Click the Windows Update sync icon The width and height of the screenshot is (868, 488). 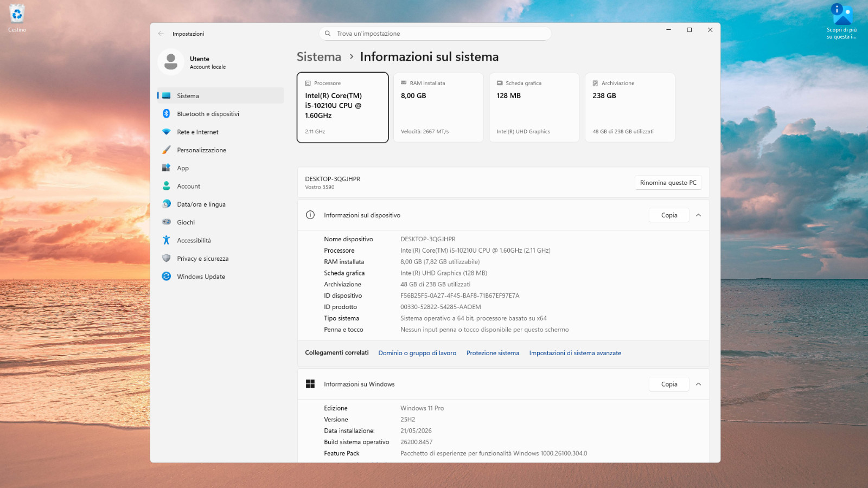pos(167,277)
